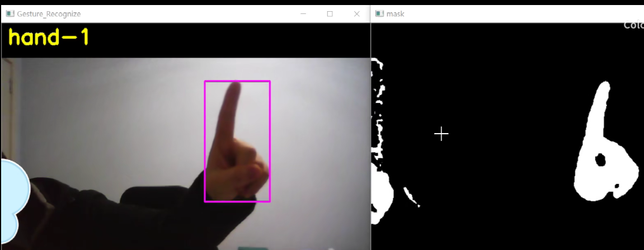644x250 pixels.
Task: Maximize the Gesture_Recognize window
Action: 330,14
